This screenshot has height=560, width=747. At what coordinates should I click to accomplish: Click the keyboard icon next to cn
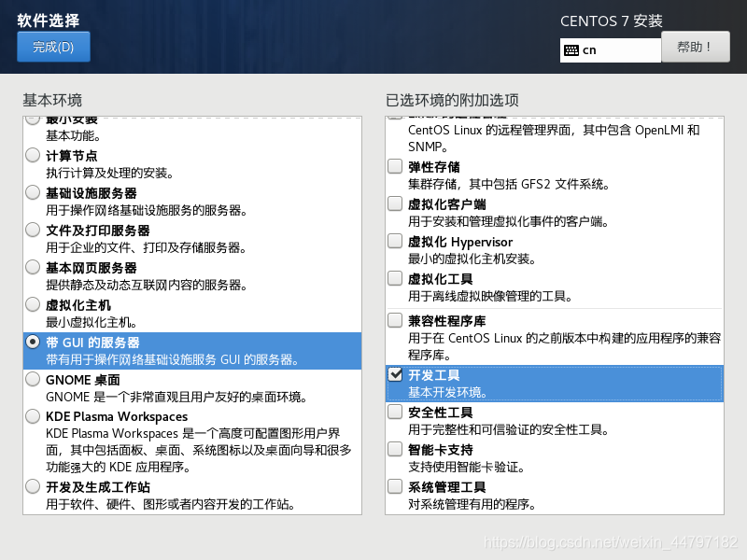[x=571, y=50]
